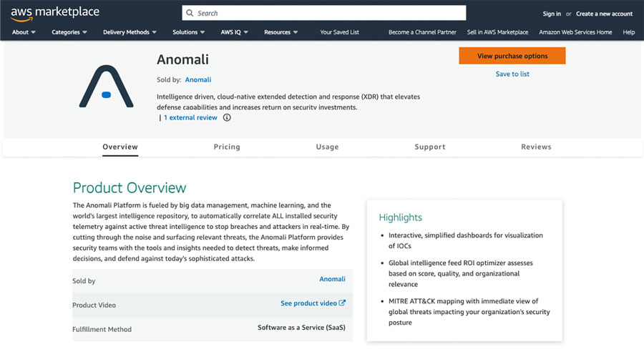Screen dimensions: 644x362
Task: Click the external link icon by product video
Action: (342, 303)
